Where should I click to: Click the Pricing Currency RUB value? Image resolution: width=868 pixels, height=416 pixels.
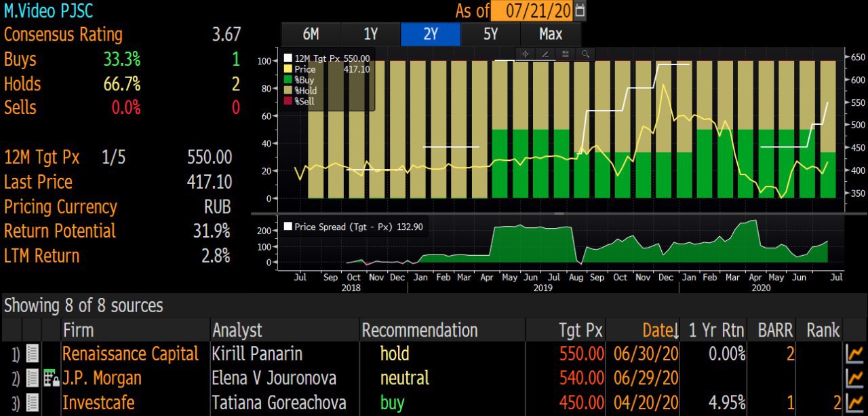(218, 206)
